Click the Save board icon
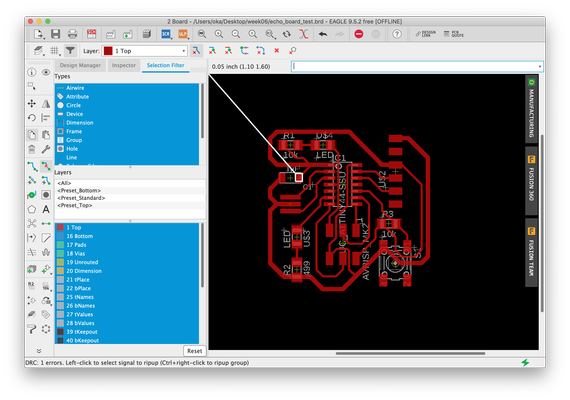570x400 pixels. [x=55, y=34]
